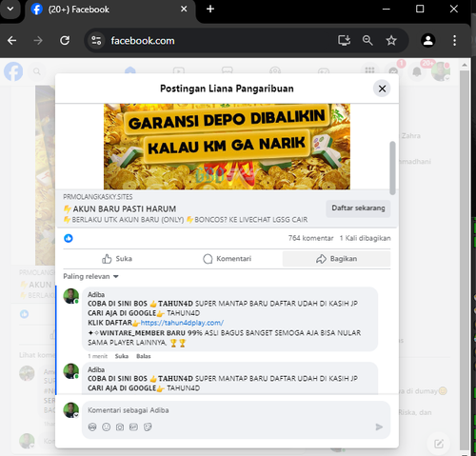Click the dialog's vertical scrollbar thumb

tap(392, 168)
